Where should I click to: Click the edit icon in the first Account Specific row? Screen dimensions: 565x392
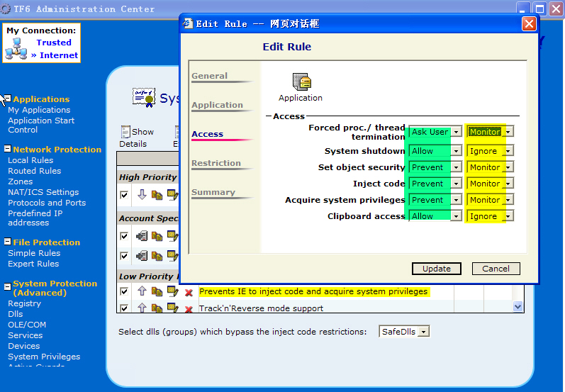[172, 236]
